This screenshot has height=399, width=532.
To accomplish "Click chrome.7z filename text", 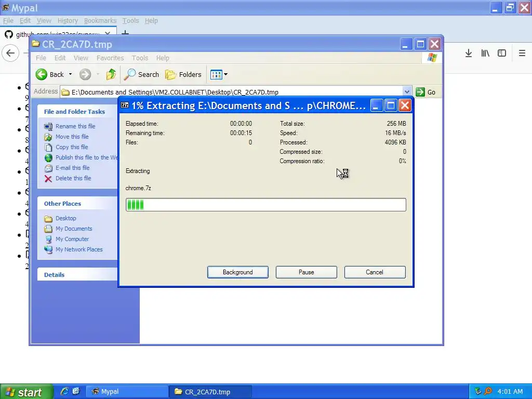I will point(138,188).
